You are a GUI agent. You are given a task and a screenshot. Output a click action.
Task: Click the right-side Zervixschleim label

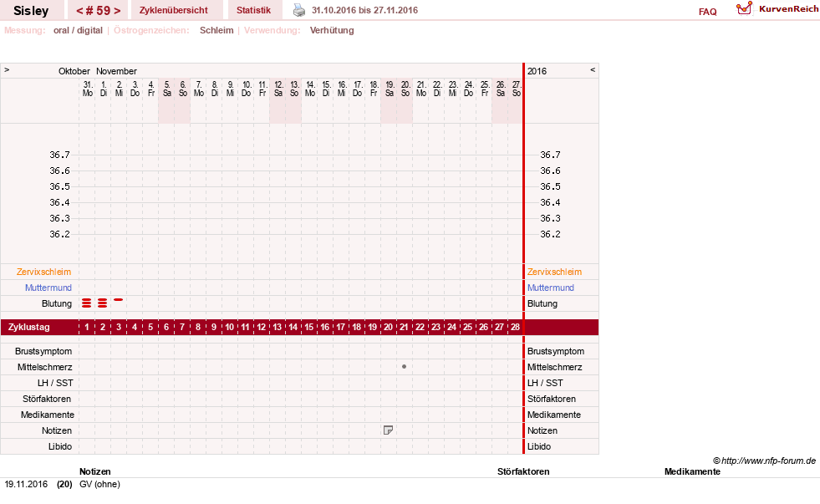tap(554, 272)
